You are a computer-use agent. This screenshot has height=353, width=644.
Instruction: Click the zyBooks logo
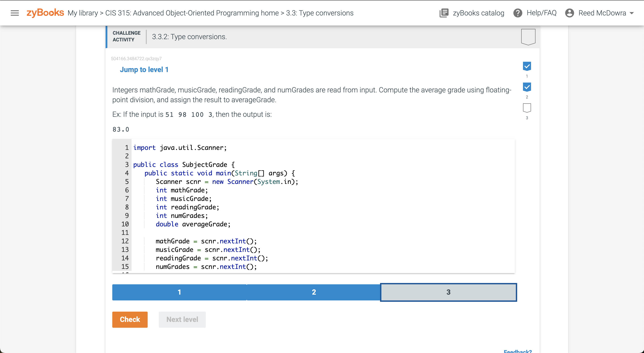(45, 13)
